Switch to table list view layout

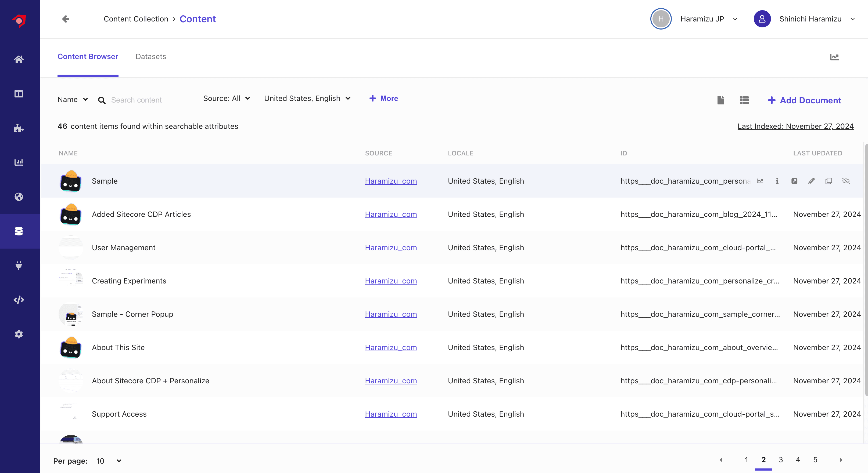[744, 100]
